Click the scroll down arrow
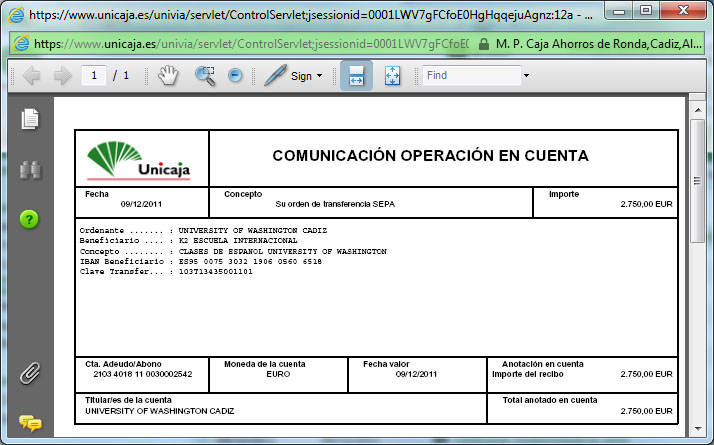Screen dimensions: 714x445 pos(698,429)
